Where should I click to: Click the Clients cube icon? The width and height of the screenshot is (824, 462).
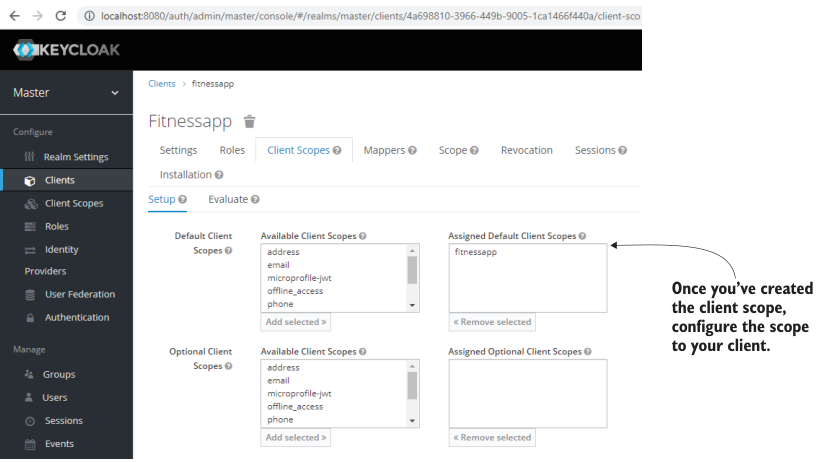[x=30, y=180]
